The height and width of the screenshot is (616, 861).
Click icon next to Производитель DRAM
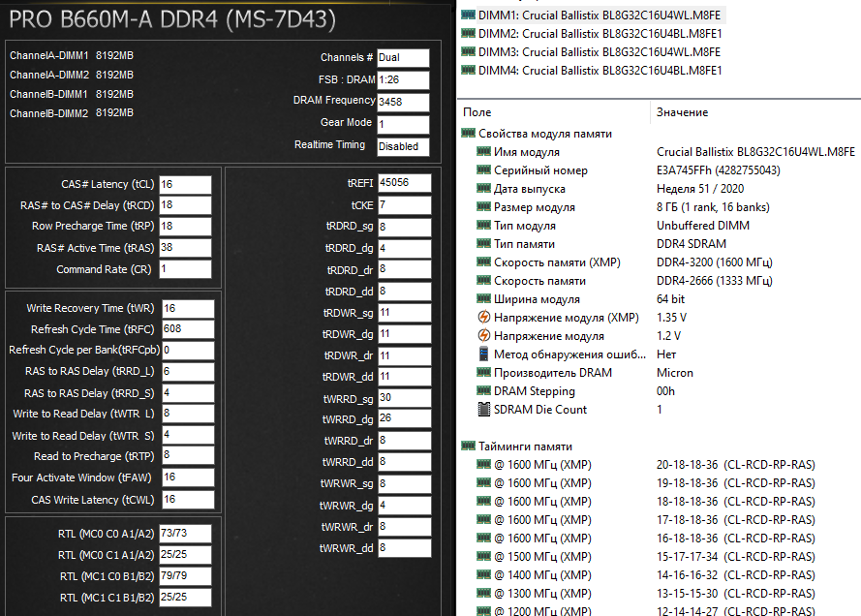[x=483, y=372]
